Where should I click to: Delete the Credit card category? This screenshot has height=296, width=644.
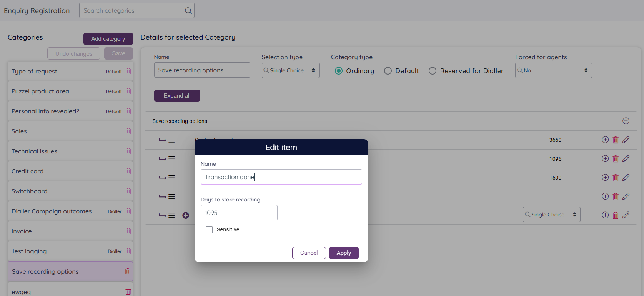pos(128,171)
